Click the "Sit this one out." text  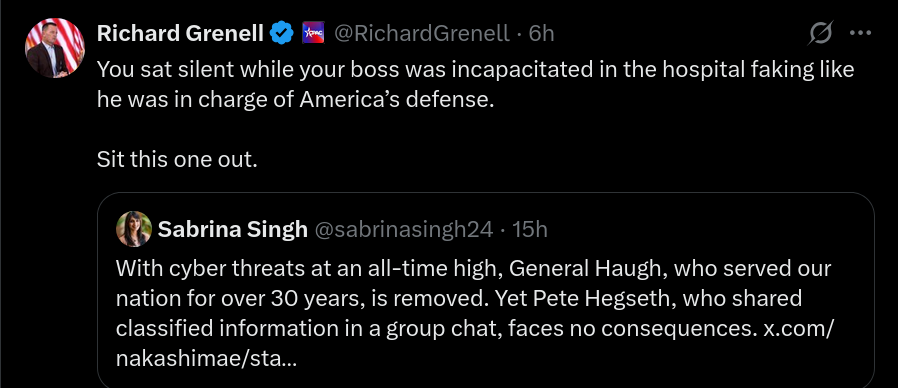tap(178, 159)
